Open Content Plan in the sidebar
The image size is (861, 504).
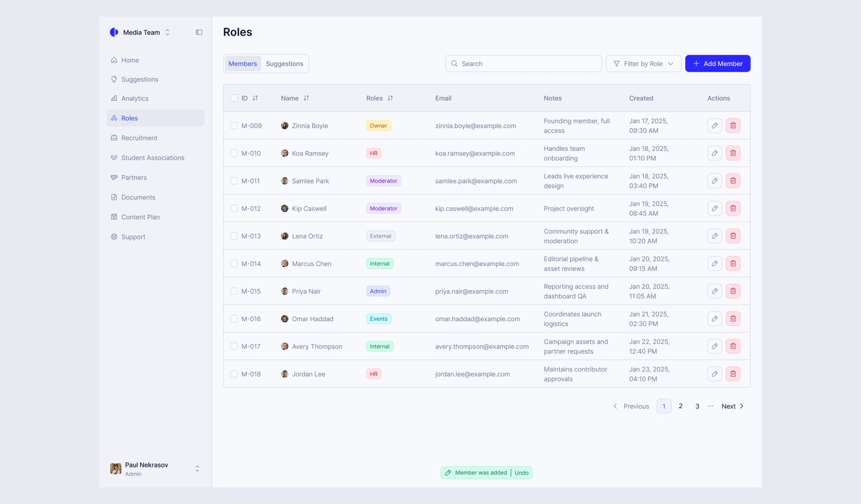pyautogui.click(x=156, y=217)
